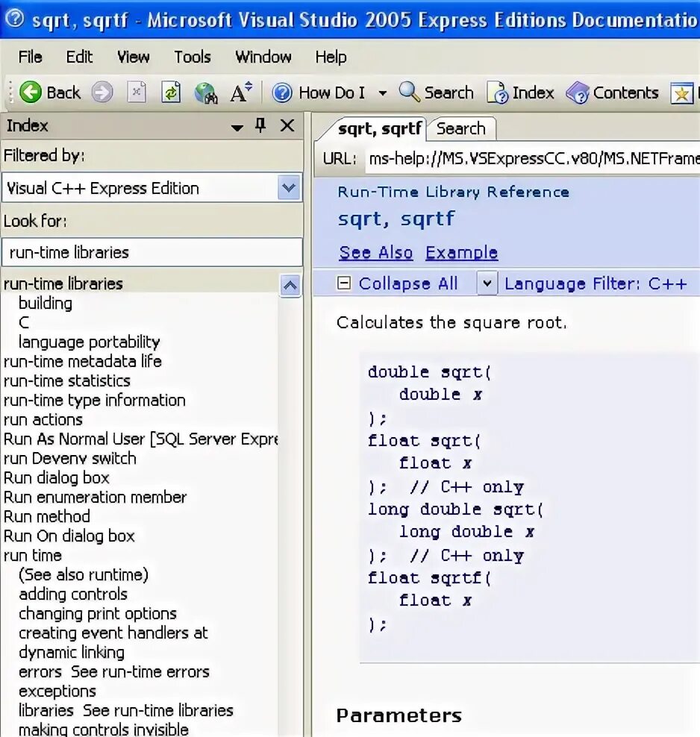The width and height of the screenshot is (700, 737).
Task: Click the Refresh page icon
Action: click(171, 92)
